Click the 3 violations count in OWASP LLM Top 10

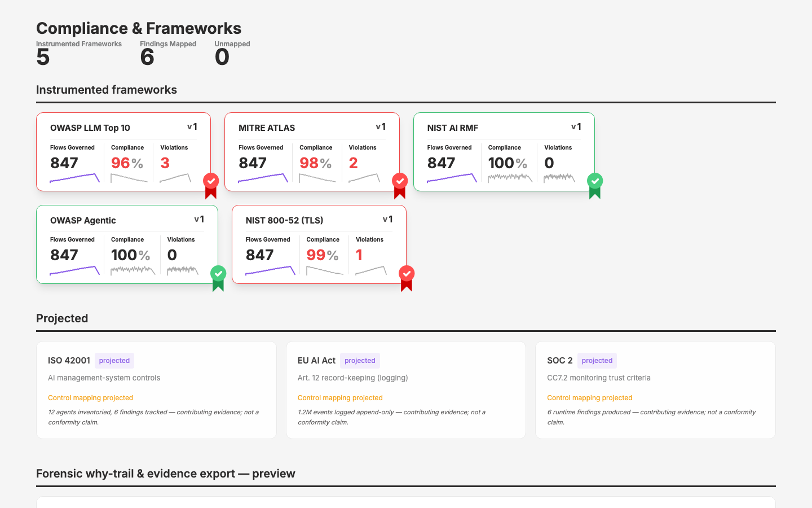[x=165, y=163]
